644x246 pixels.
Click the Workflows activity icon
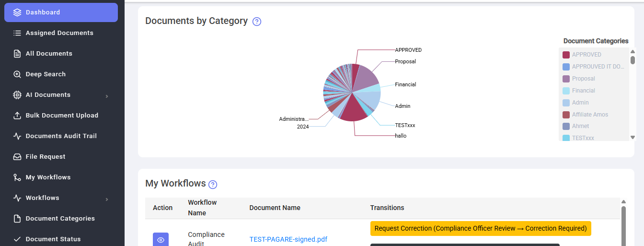click(x=17, y=198)
